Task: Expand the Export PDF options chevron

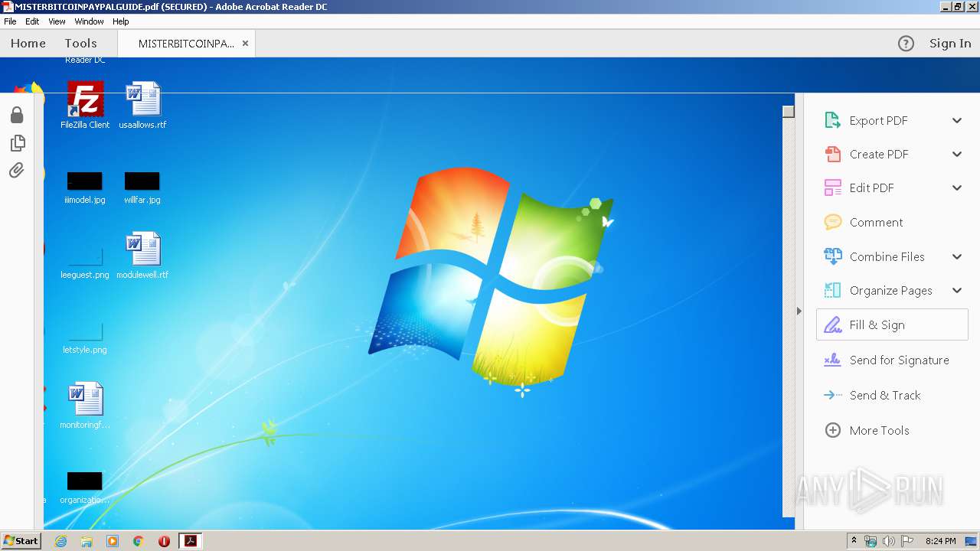Action: pos(957,120)
